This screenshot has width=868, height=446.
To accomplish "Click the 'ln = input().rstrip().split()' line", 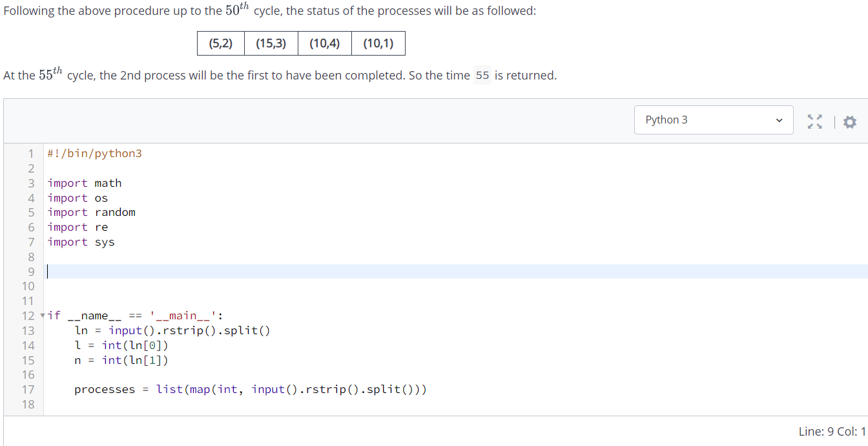I will coord(172,330).
